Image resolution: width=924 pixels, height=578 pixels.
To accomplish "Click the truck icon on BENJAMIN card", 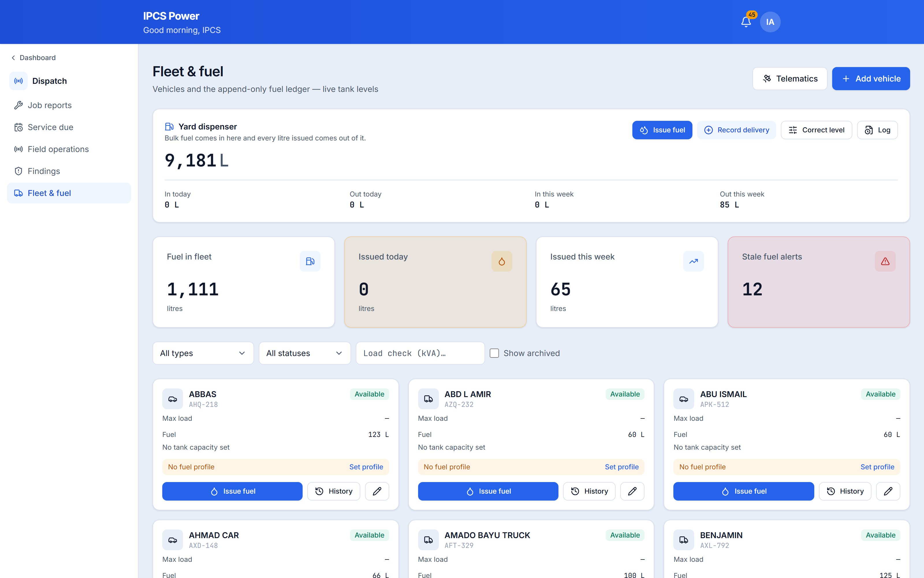I will coord(683,540).
